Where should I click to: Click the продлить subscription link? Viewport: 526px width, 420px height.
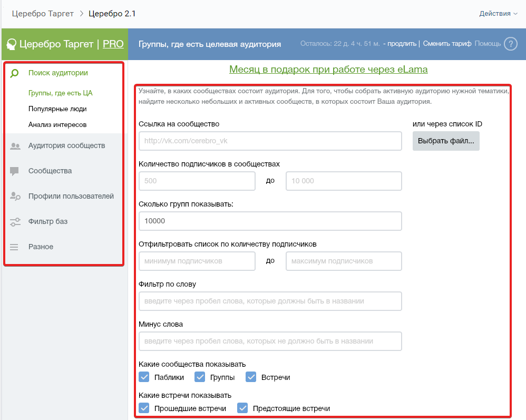(402, 44)
